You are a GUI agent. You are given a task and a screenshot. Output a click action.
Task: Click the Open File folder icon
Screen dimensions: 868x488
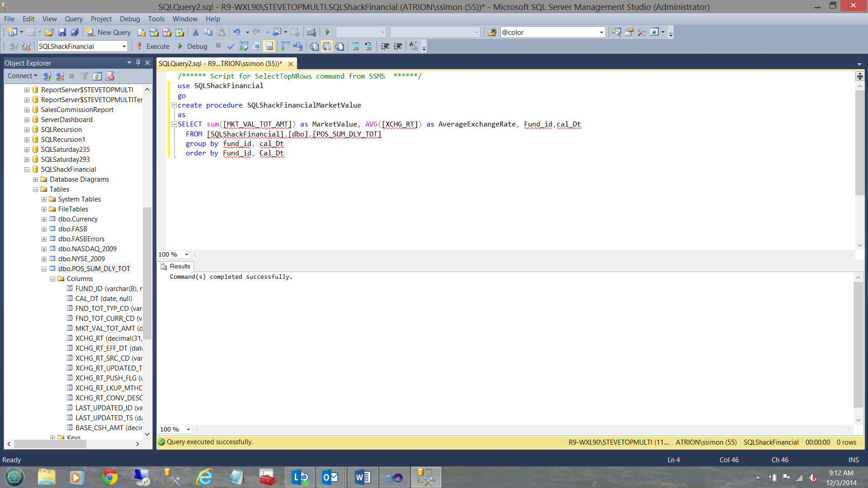click(49, 32)
